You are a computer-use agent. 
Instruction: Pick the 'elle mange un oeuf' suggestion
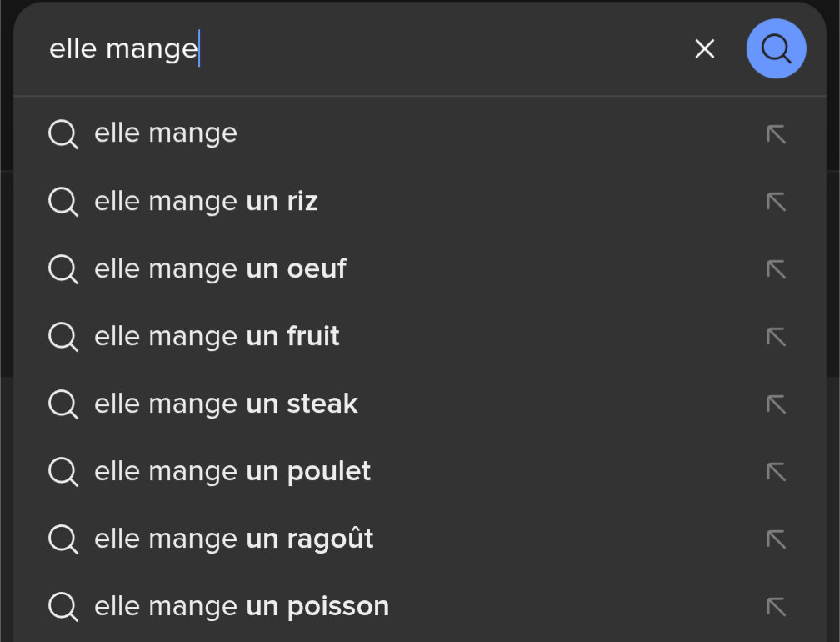point(220,268)
